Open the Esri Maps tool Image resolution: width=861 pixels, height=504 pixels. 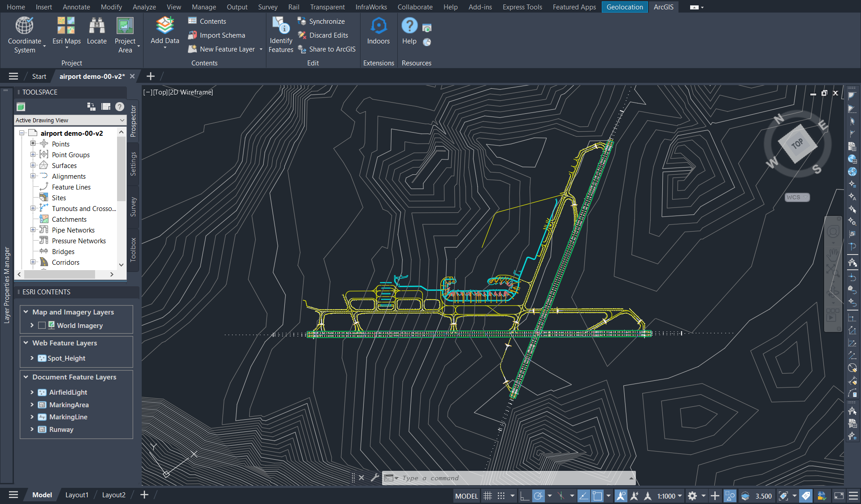pyautogui.click(x=66, y=26)
